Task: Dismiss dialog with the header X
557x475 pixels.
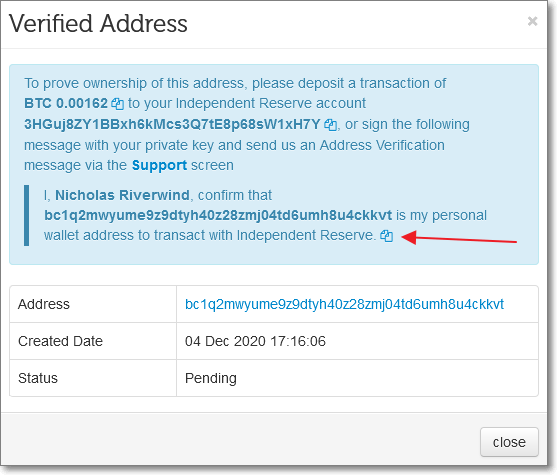Action: pos(532,21)
